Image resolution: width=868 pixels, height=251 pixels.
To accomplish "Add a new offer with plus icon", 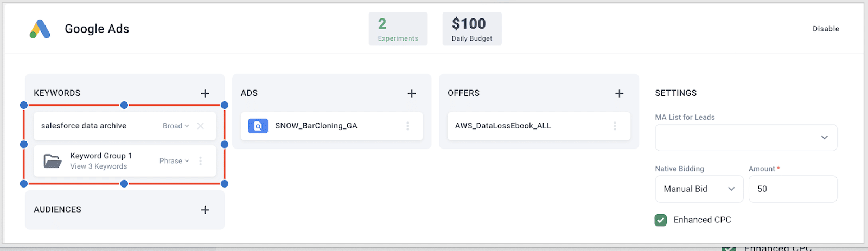I will pos(619,93).
